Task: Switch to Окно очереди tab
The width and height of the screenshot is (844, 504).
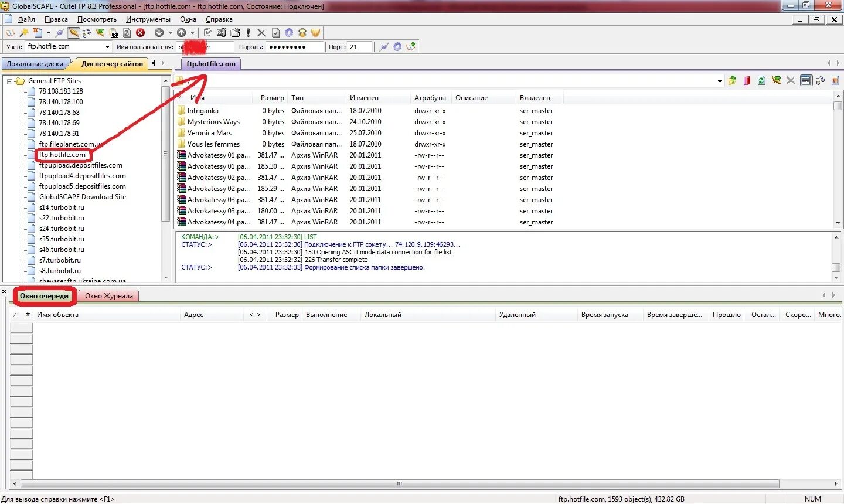Action: point(44,296)
